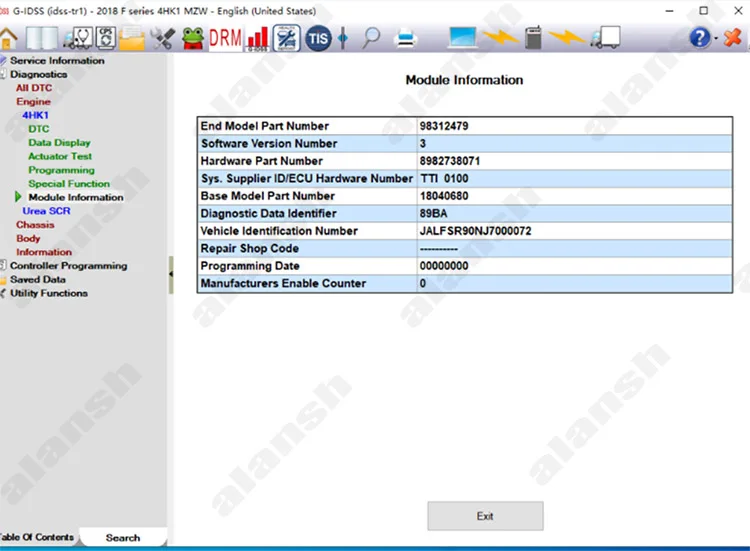Image resolution: width=750 pixels, height=551 pixels.
Task: Click the Programming Date value 00000000
Action: [444, 266]
